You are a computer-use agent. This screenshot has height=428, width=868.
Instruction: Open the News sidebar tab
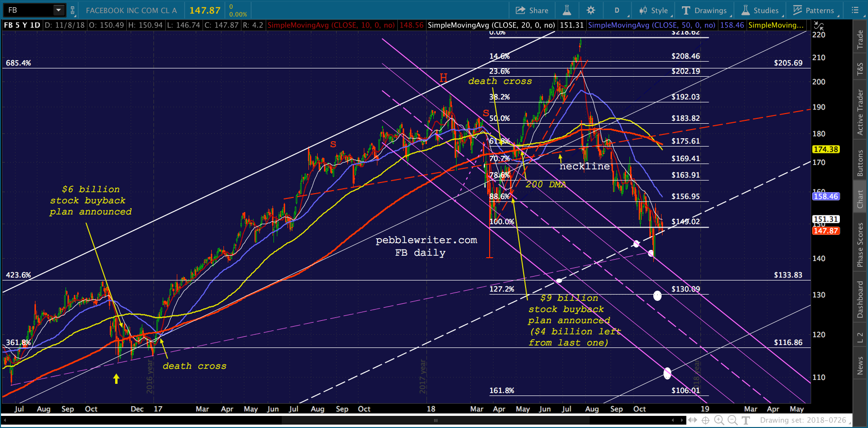[860, 365]
